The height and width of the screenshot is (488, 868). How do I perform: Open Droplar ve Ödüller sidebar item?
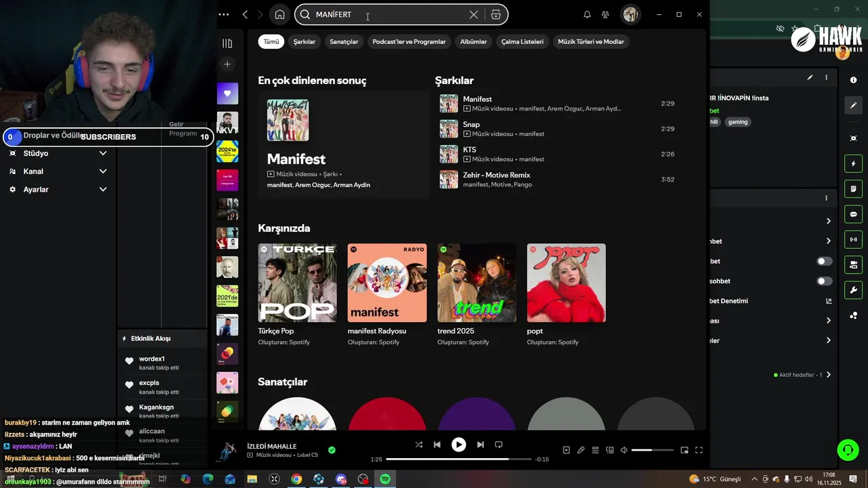tap(53, 136)
